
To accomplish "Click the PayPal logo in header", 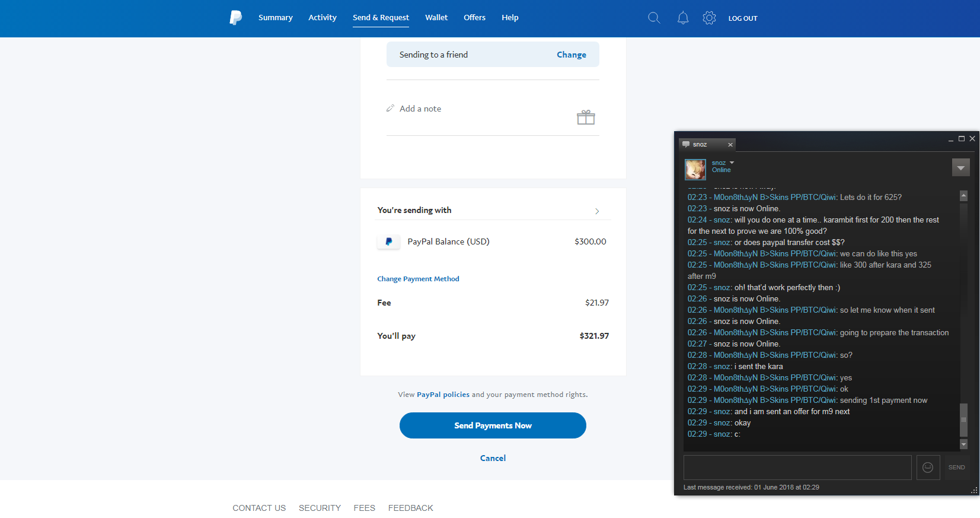I will point(236,18).
